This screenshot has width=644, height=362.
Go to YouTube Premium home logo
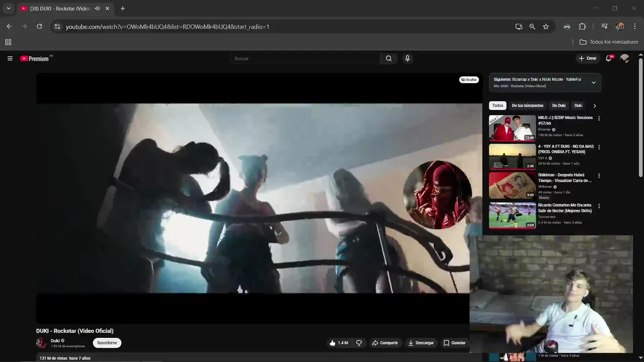[x=35, y=58]
